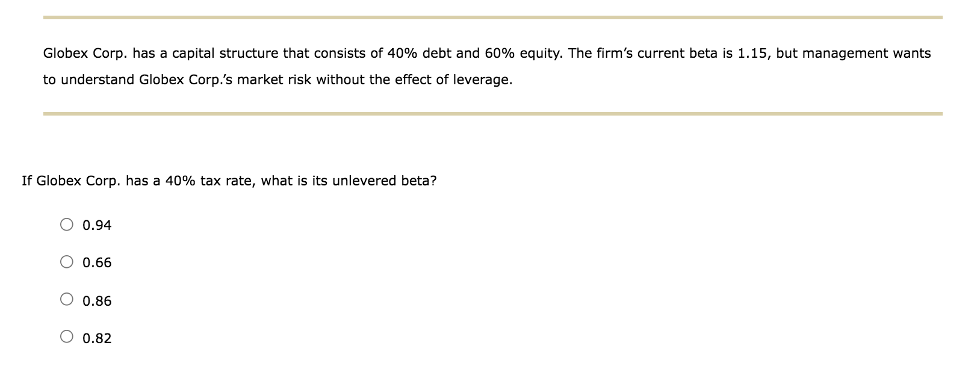Screen dimensions: 980x384
Task: Click the 0.66 answer label text
Action: point(96,263)
